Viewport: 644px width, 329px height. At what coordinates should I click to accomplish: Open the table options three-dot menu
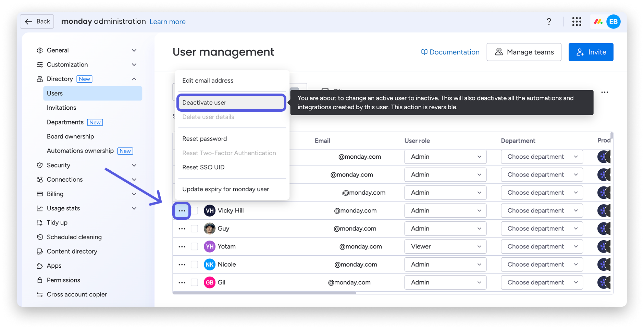point(605,92)
